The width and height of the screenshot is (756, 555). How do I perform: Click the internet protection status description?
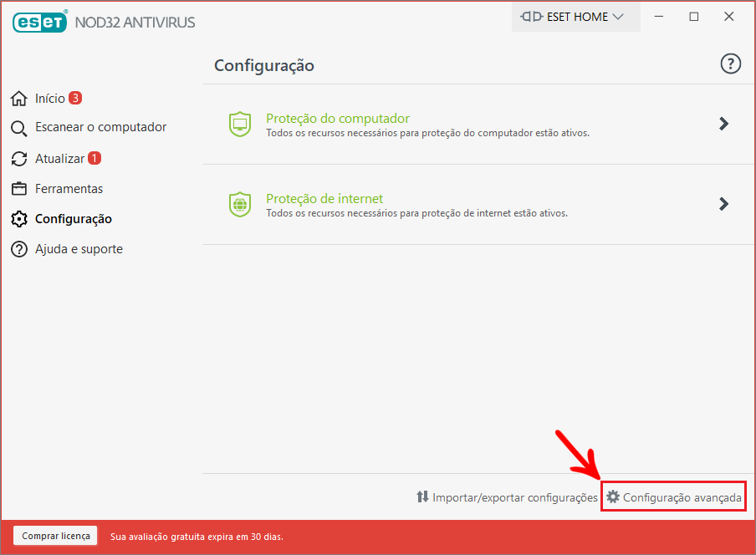pyautogui.click(x=417, y=213)
